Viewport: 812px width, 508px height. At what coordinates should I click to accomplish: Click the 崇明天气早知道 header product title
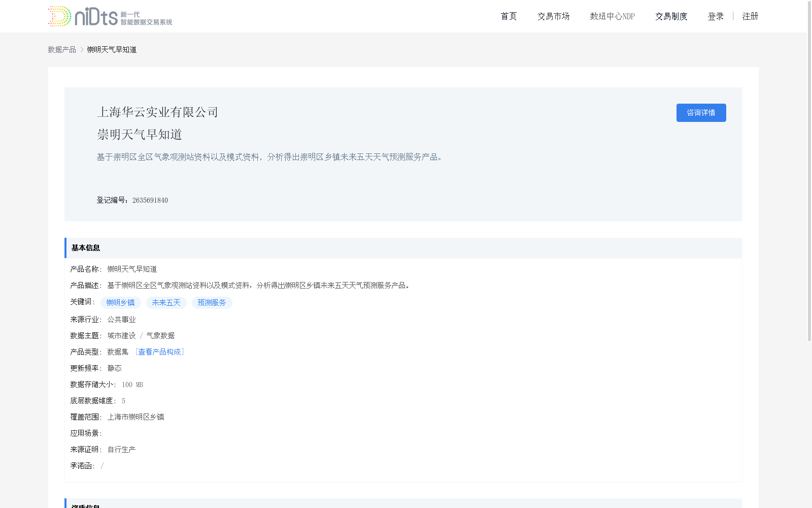140,135
